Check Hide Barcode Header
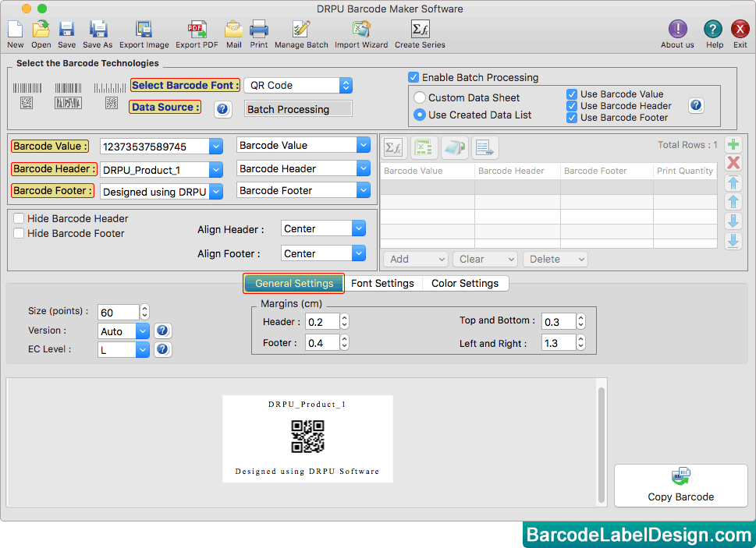 click(x=19, y=218)
